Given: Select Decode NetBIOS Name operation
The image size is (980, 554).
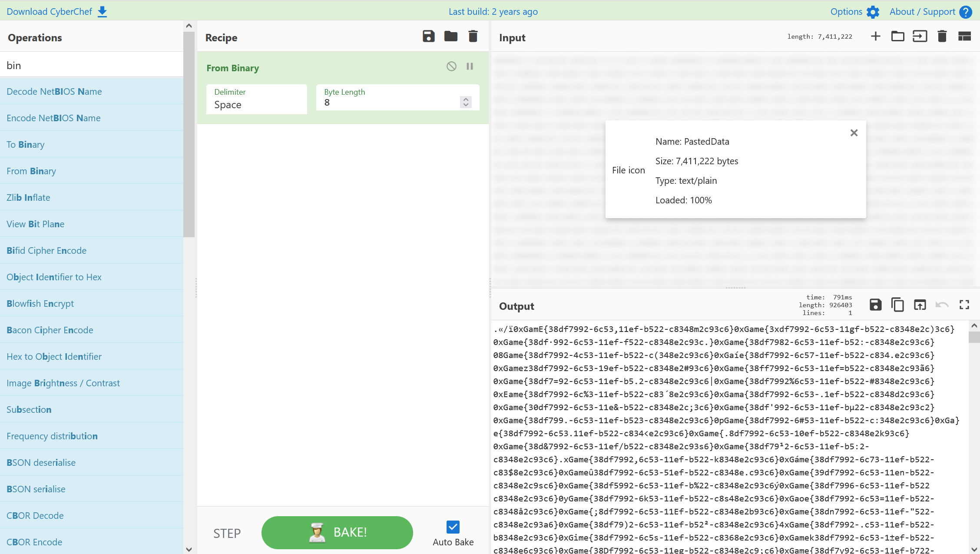Looking at the screenshot, I should (92, 91).
